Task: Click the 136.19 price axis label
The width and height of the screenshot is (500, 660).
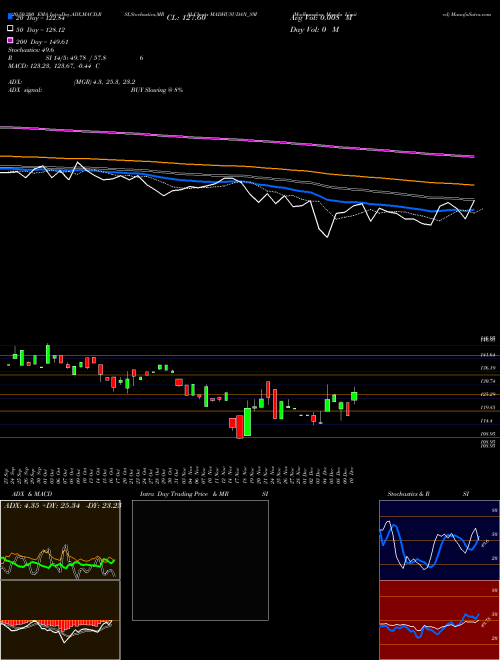Action: click(488, 368)
